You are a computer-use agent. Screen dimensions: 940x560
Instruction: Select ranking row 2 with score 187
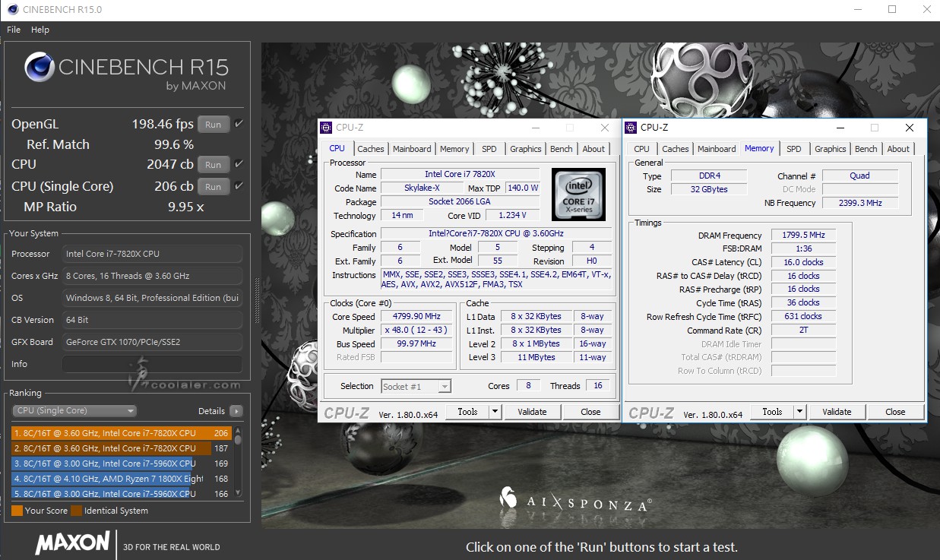coord(122,448)
